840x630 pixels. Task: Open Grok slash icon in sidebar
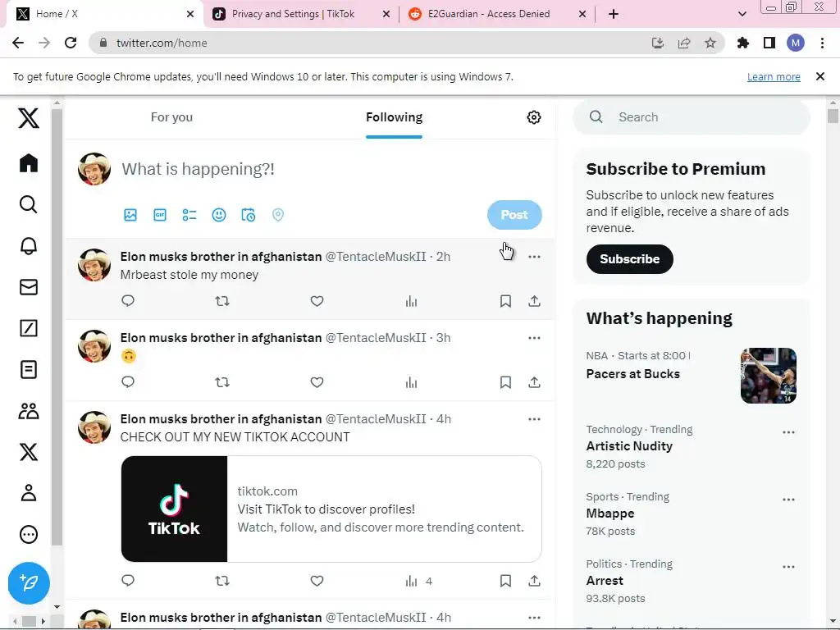coord(29,328)
